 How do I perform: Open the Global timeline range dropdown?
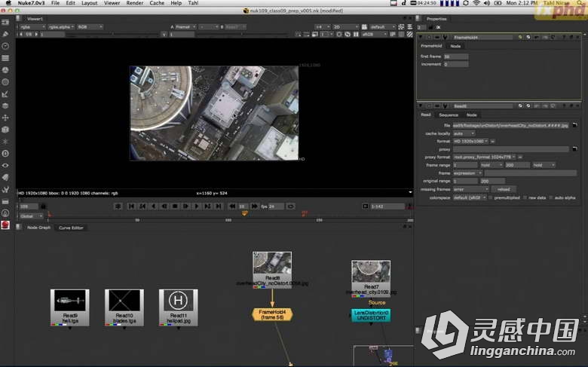coord(31,216)
